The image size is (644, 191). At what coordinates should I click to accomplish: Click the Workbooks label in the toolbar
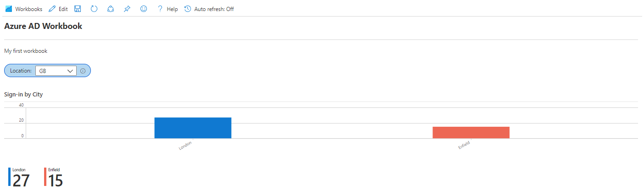pyautogui.click(x=28, y=9)
